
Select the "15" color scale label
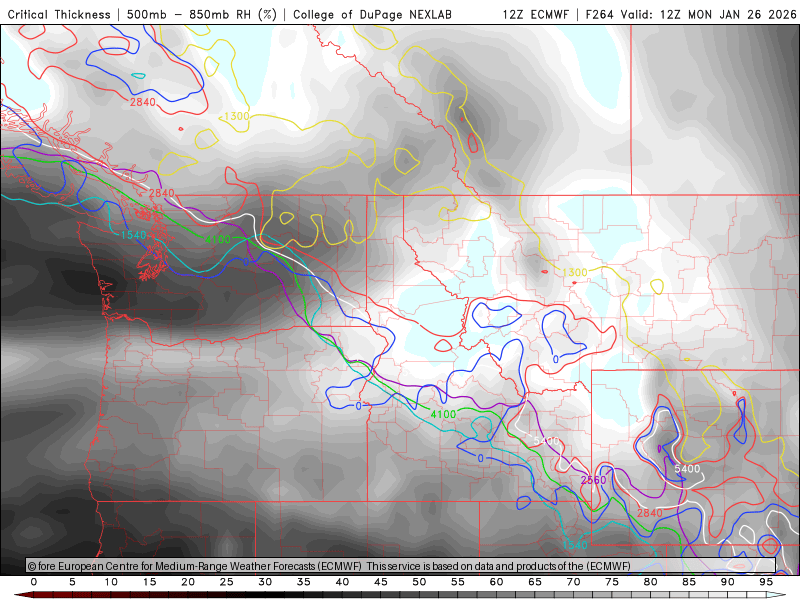149,582
